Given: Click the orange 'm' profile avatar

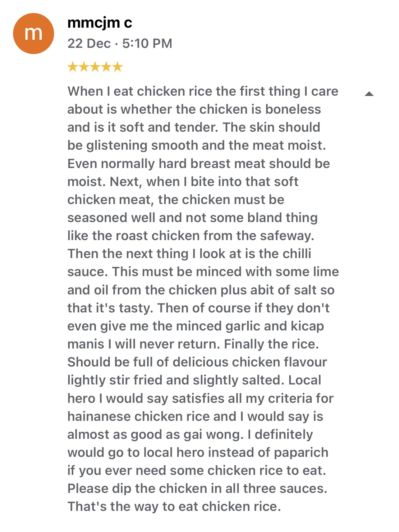Looking at the screenshot, I should 33,34.
